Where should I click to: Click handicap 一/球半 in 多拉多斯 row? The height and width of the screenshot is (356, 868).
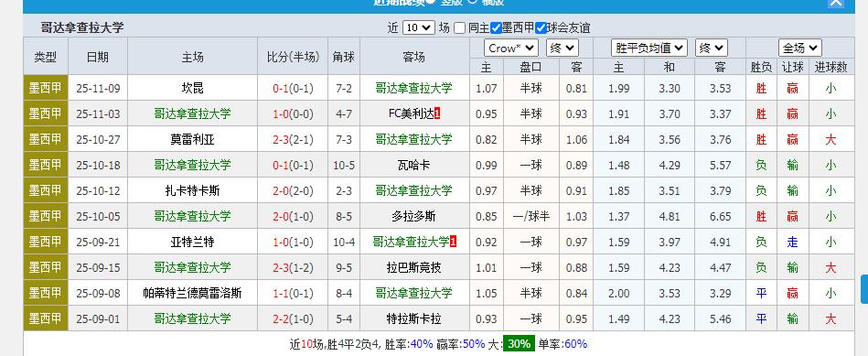531,217
